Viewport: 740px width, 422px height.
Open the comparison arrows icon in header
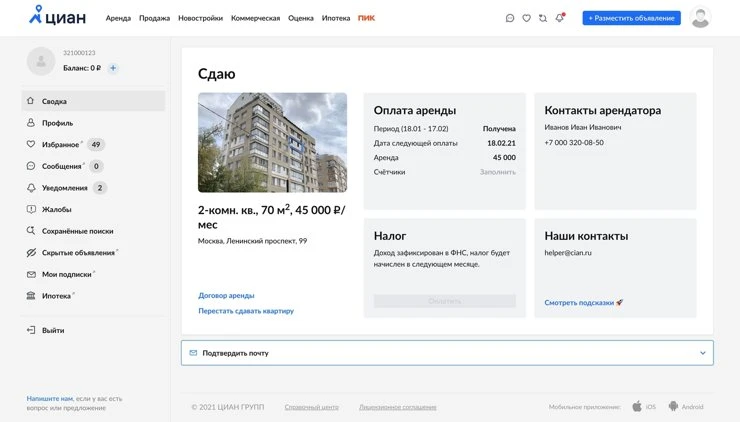point(543,18)
